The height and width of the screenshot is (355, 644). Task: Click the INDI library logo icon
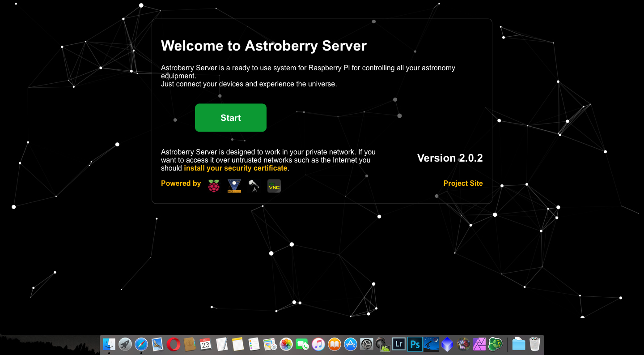pyautogui.click(x=234, y=186)
